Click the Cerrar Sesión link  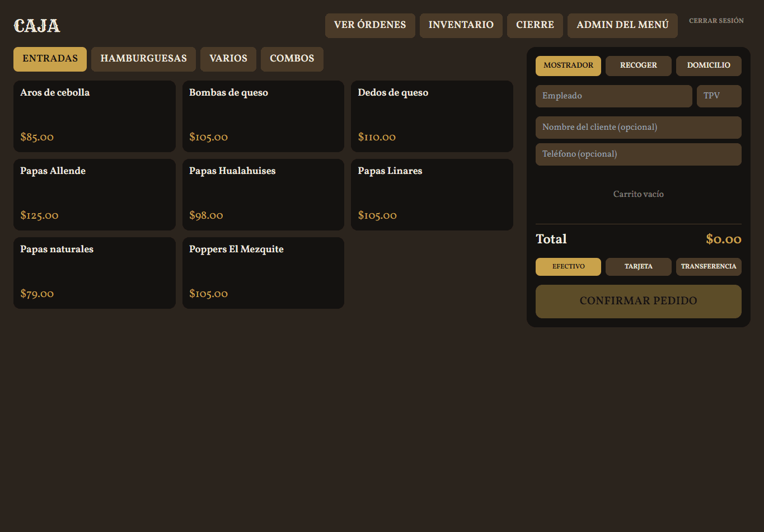click(716, 21)
